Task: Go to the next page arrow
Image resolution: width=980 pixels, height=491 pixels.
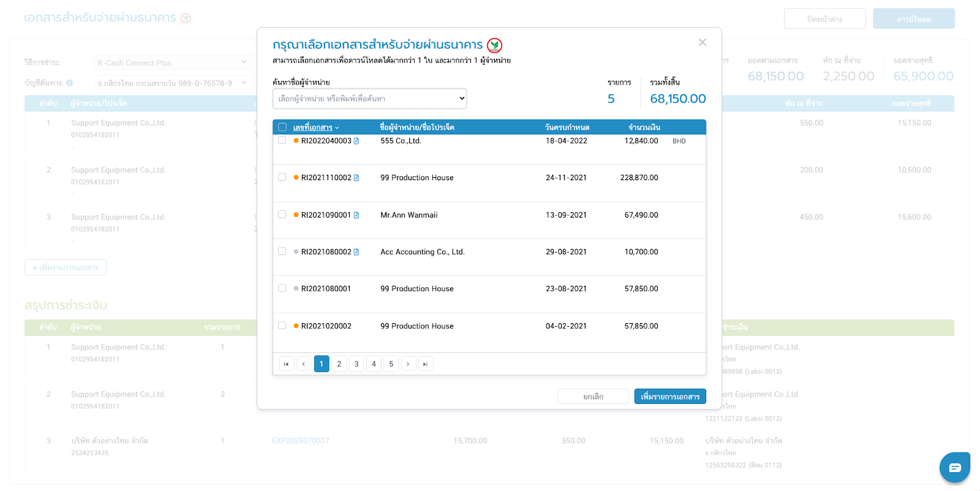Action: 409,364
